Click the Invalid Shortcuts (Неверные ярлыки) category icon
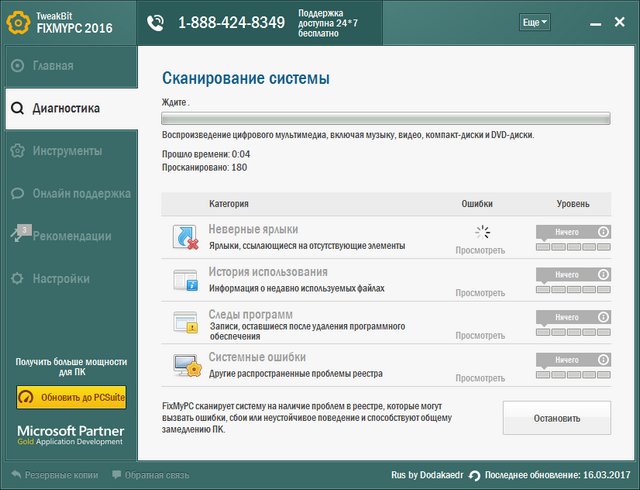This screenshot has height=490, width=640. [186, 237]
